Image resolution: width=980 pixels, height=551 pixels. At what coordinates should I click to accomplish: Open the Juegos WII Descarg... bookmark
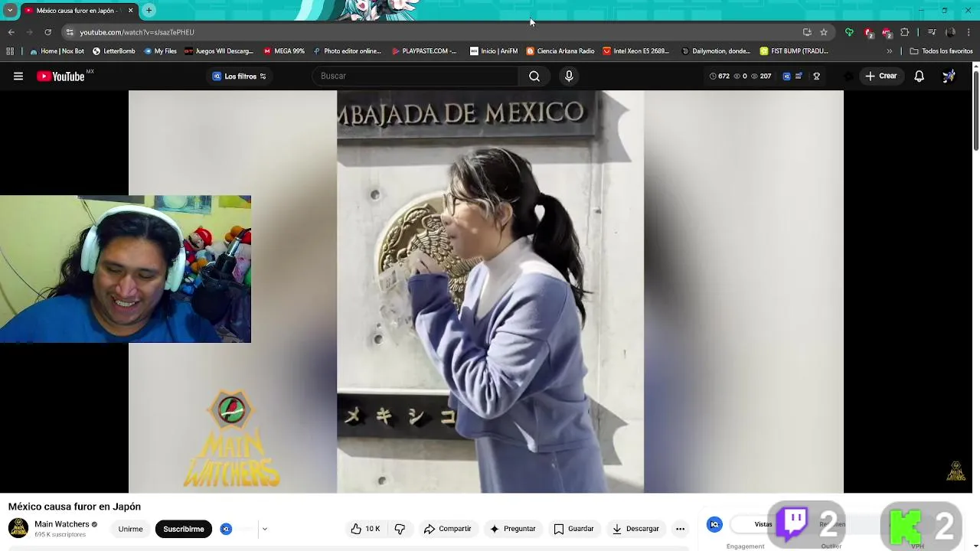pos(219,51)
